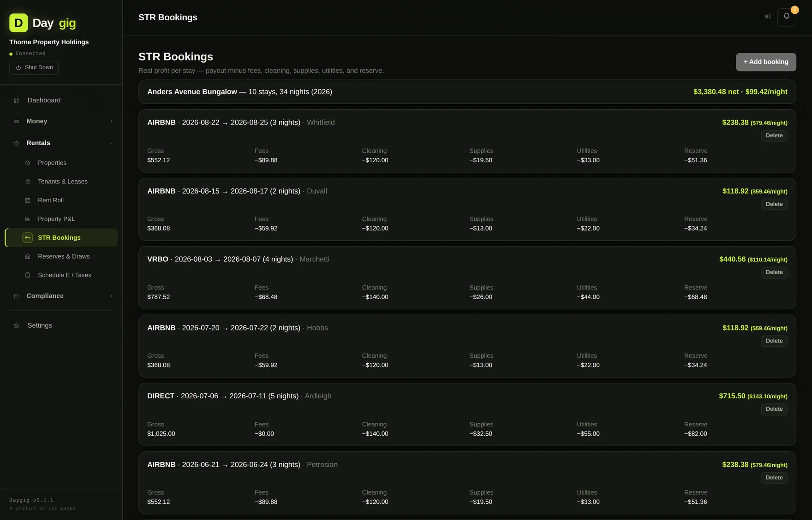Expand the Compliance section chevron

tap(111, 296)
